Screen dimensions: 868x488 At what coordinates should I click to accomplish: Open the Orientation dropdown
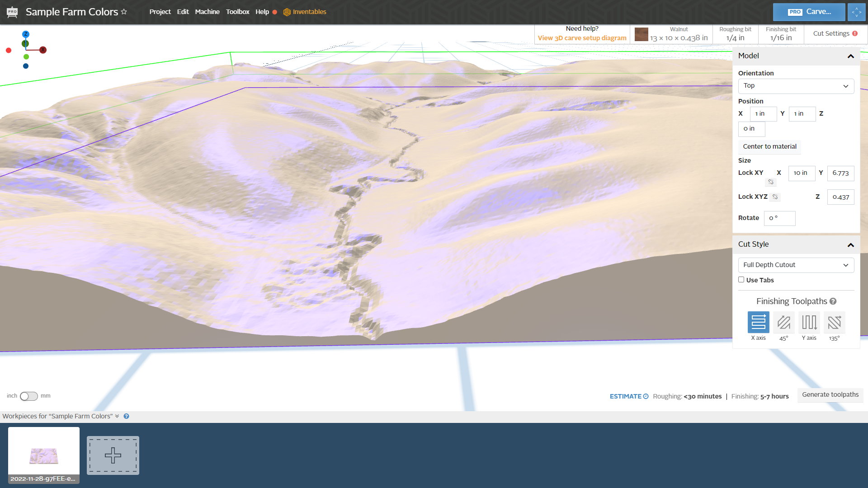(x=796, y=86)
